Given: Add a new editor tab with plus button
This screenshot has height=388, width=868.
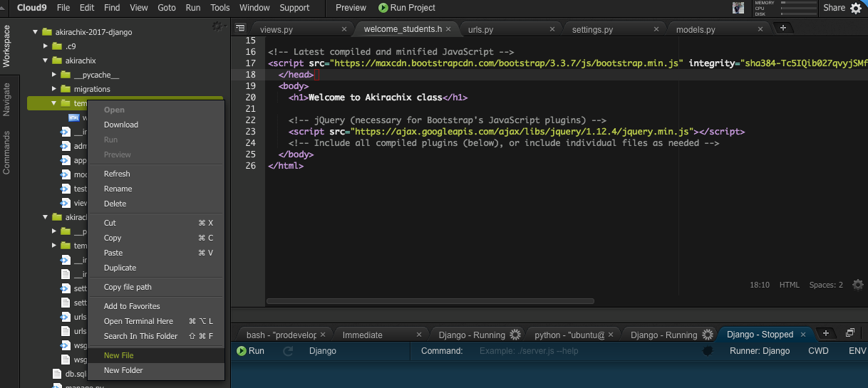Looking at the screenshot, I should pyautogui.click(x=783, y=28).
